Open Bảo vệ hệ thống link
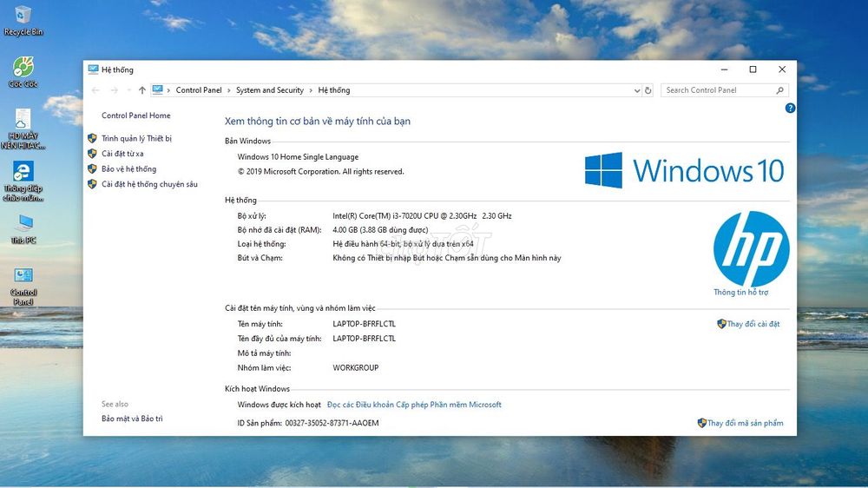This screenshot has width=868, height=488. (x=128, y=169)
